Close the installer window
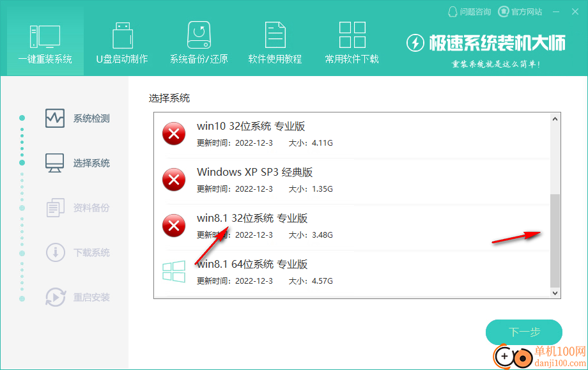The image size is (588, 370). (575, 12)
